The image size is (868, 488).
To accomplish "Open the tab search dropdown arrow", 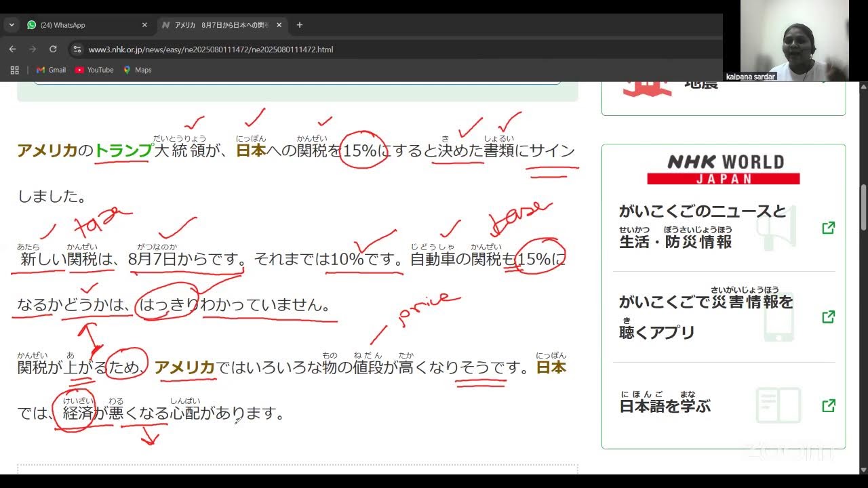I will 11,25.
